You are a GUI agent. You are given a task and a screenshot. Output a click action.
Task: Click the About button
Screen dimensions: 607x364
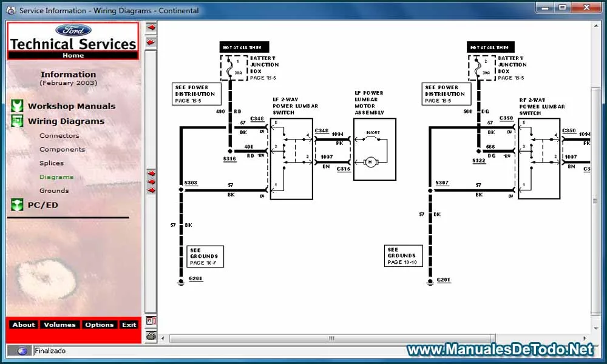(x=23, y=325)
